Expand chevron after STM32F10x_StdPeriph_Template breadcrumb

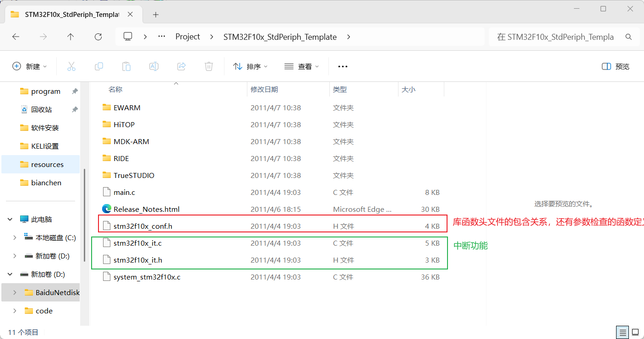(x=349, y=37)
